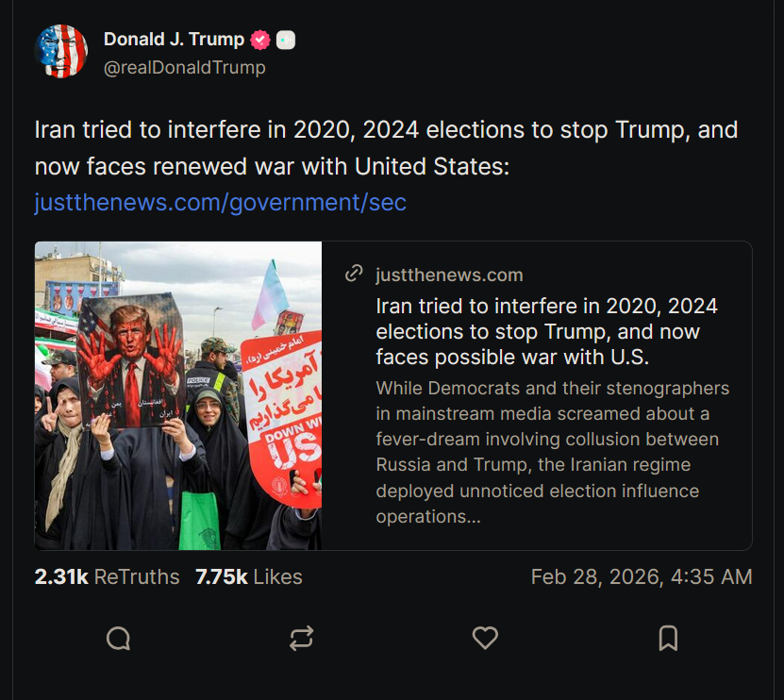Click the chain link icon in the preview card
The image size is (784, 700).
click(x=355, y=275)
